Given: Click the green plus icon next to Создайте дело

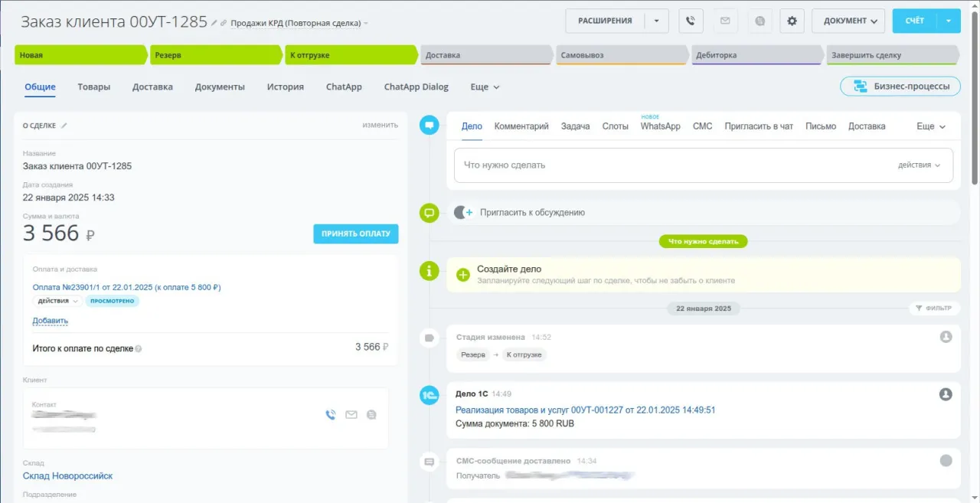Looking at the screenshot, I should click(462, 275).
